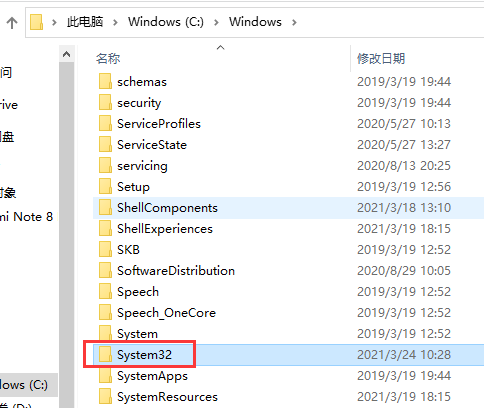Expand the chevron after 此电脑 in path
Screen dimensions: 484x408
point(115,22)
